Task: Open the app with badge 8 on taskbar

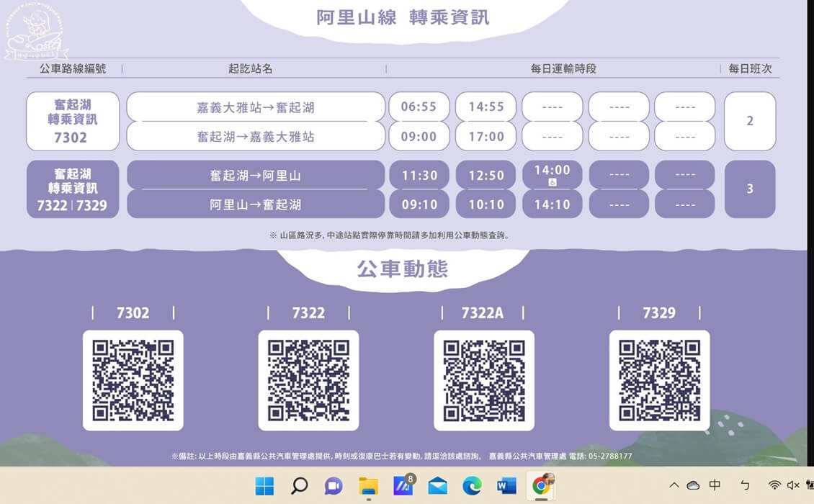Action: pos(403,486)
